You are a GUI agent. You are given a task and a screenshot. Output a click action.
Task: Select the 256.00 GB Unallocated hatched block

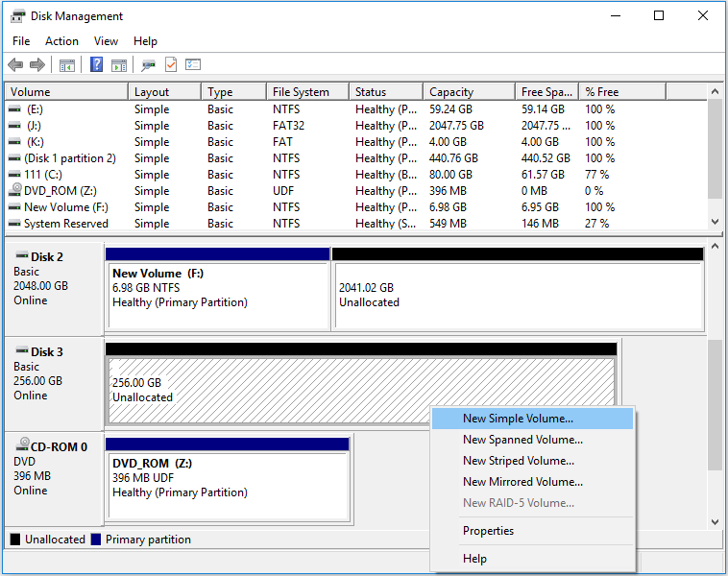[361, 383]
